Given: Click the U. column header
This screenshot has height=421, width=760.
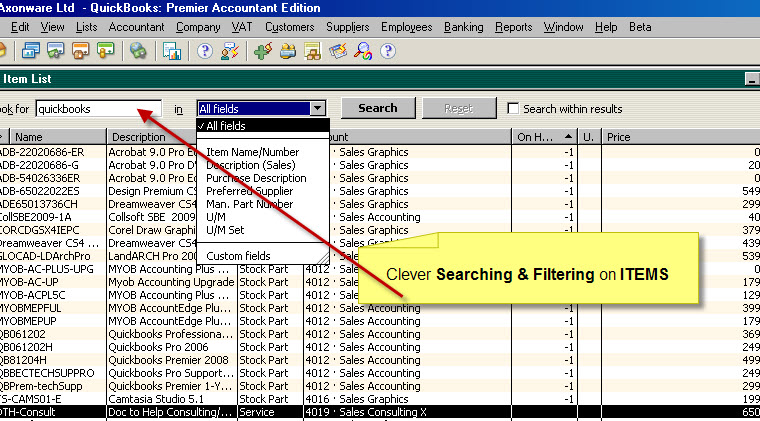Looking at the screenshot, I should coord(588,137).
